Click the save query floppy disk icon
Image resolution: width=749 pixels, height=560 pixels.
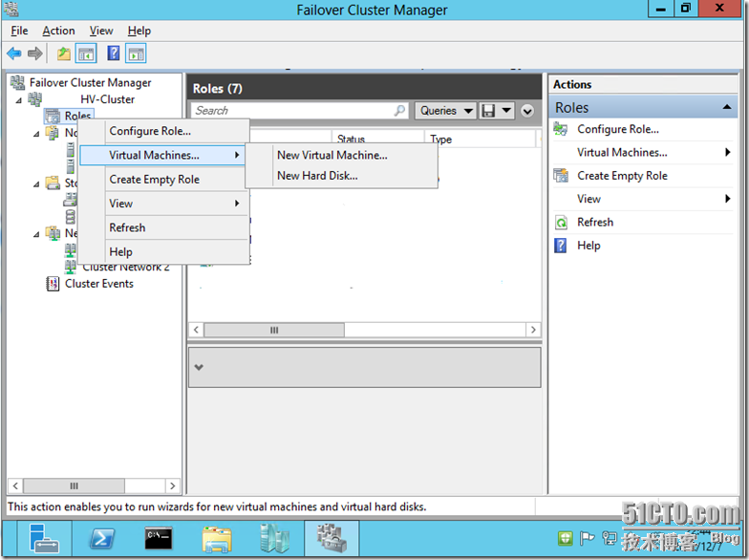tap(488, 111)
